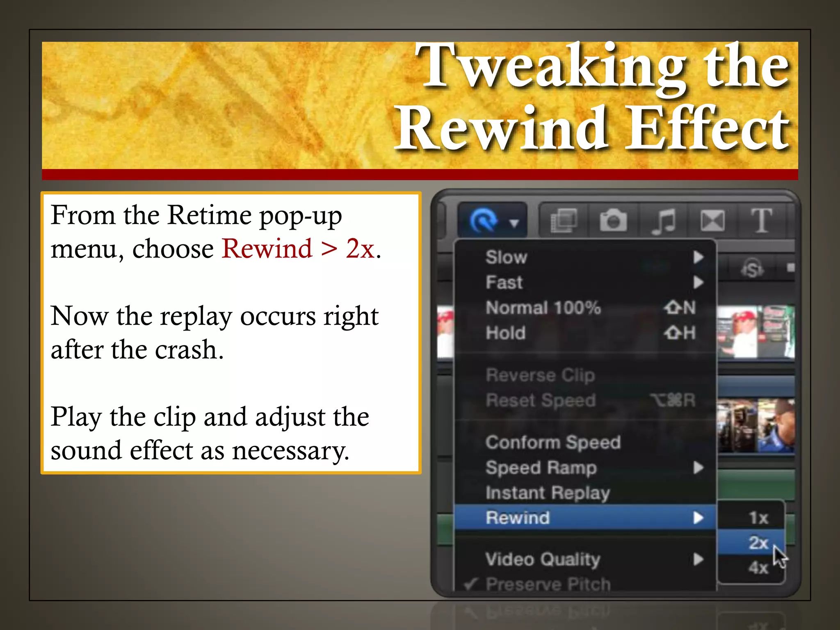The width and height of the screenshot is (840, 630).
Task: Choose Instant Replay
Action: 585,493
